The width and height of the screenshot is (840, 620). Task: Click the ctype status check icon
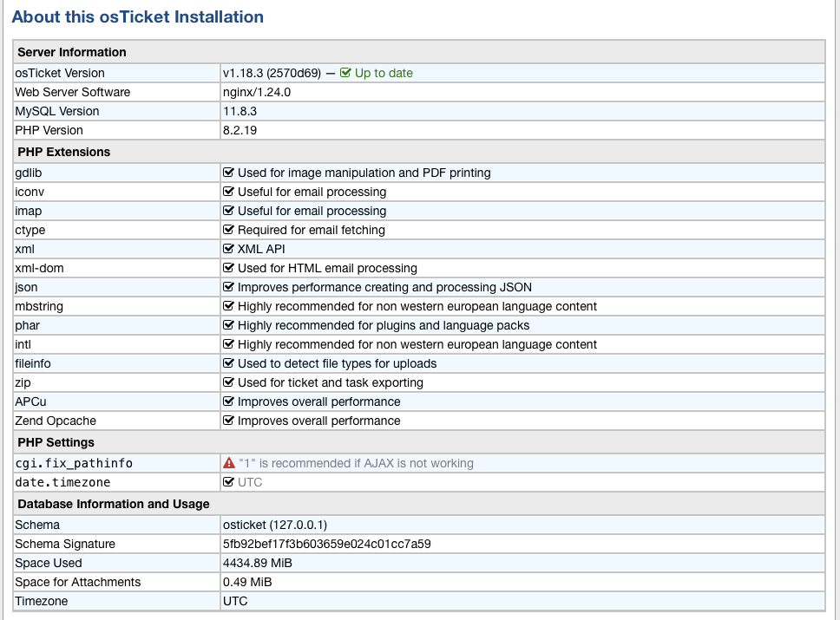[x=229, y=230]
